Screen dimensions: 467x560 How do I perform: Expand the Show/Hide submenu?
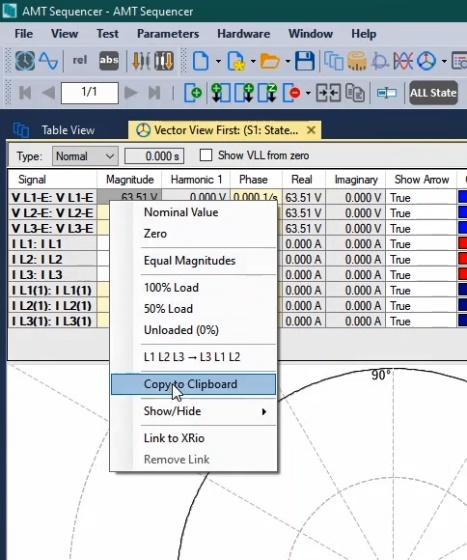click(193, 411)
